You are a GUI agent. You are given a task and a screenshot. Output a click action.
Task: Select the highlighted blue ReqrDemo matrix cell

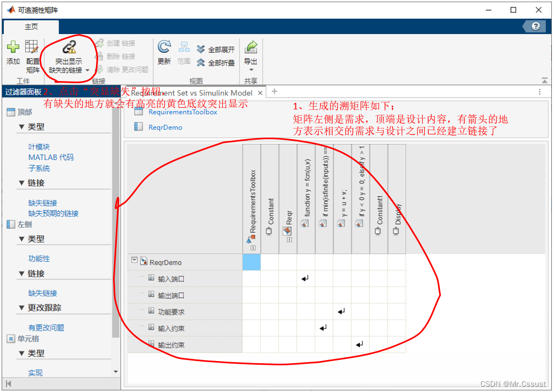251,262
